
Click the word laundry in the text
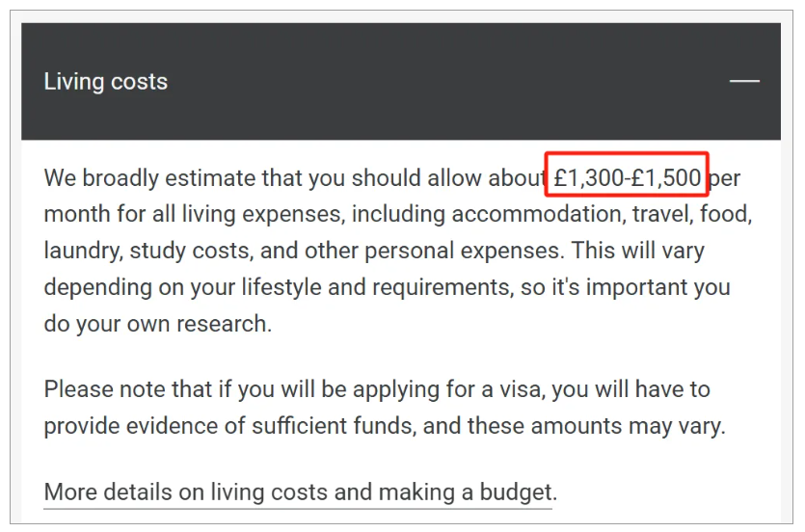click(x=82, y=251)
